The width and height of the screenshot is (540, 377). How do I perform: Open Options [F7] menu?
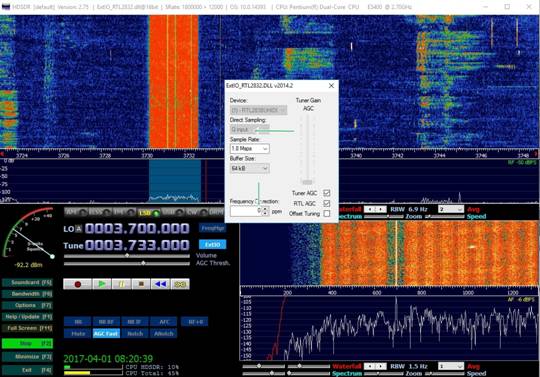pos(28,305)
